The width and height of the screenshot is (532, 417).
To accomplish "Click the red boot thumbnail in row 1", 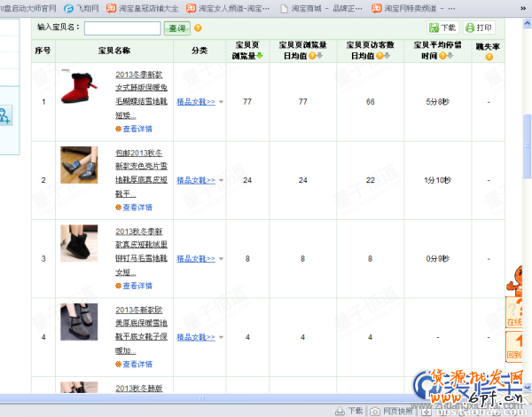I will pos(79,87).
